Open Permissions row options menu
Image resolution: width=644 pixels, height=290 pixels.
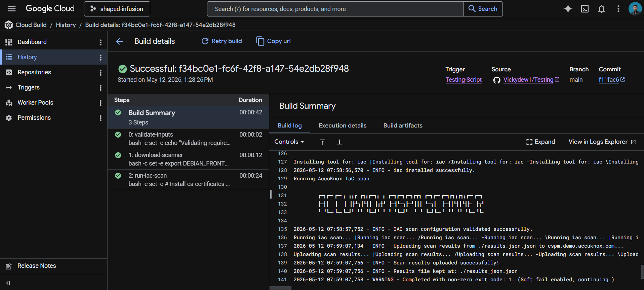pyautogui.click(x=100, y=118)
